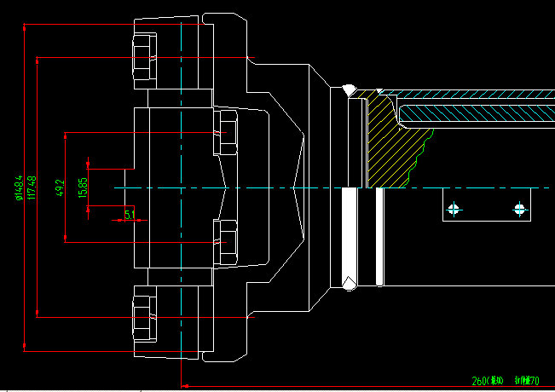Select the bottom-left flange bolt head
The width and height of the screenshot is (555, 392).
(144, 315)
